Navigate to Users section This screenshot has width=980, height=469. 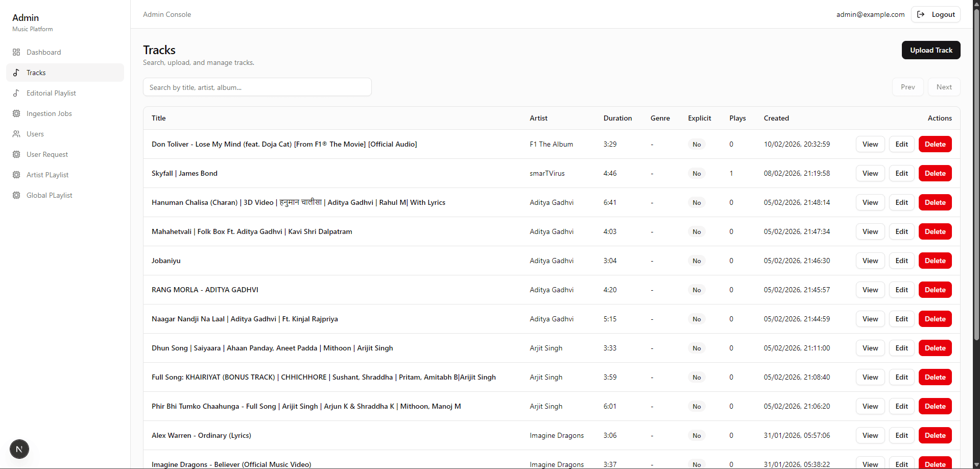pyautogui.click(x=65, y=134)
